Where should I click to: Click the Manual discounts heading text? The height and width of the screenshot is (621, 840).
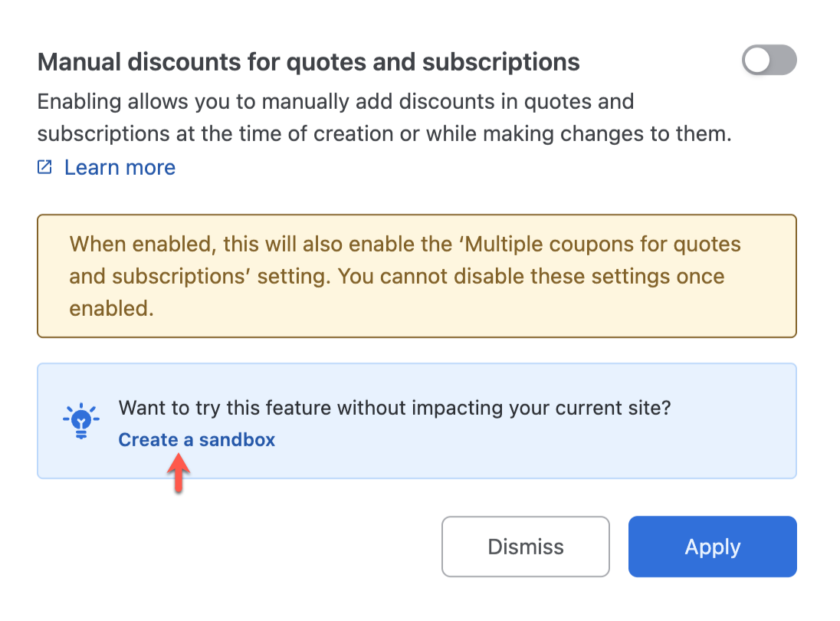pyautogui.click(x=308, y=62)
